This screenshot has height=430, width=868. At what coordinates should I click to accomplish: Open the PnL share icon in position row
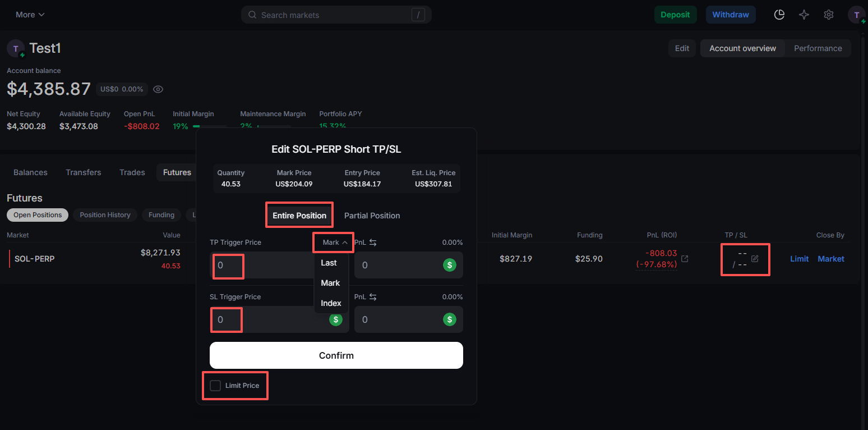(685, 259)
